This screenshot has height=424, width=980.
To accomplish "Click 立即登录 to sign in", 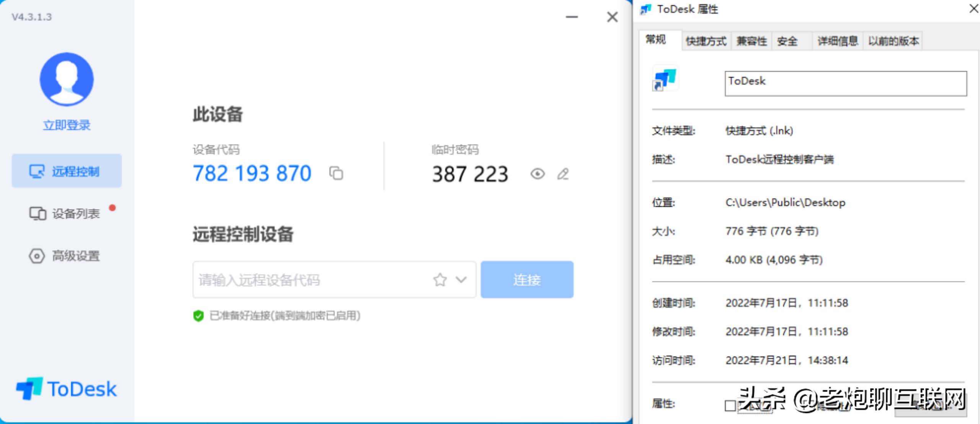I will (x=66, y=124).
